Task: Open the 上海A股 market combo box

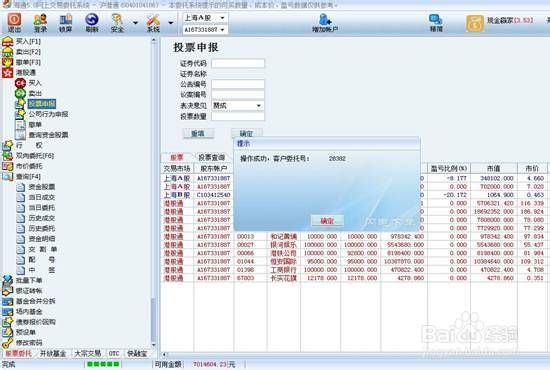Action: pos(205,18)
